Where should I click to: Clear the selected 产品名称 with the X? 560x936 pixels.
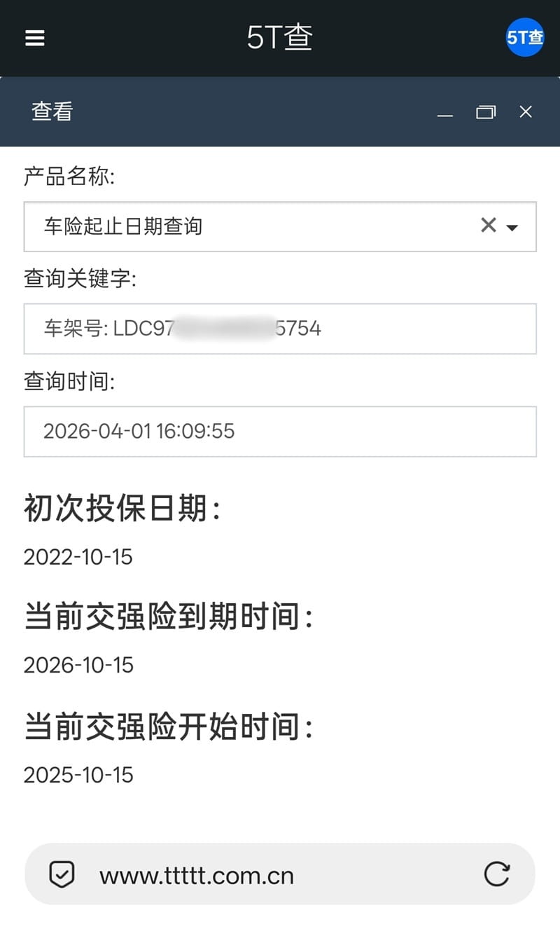488,225
